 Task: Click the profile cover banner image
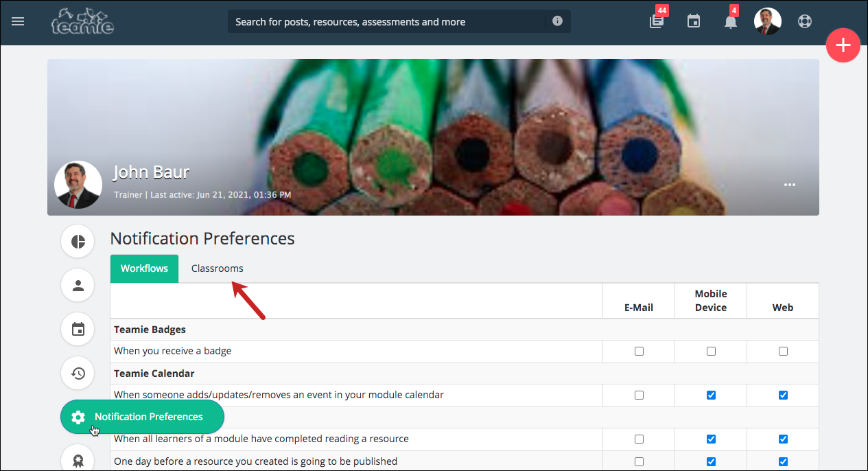pyautogui.click(x=433, y=137)
